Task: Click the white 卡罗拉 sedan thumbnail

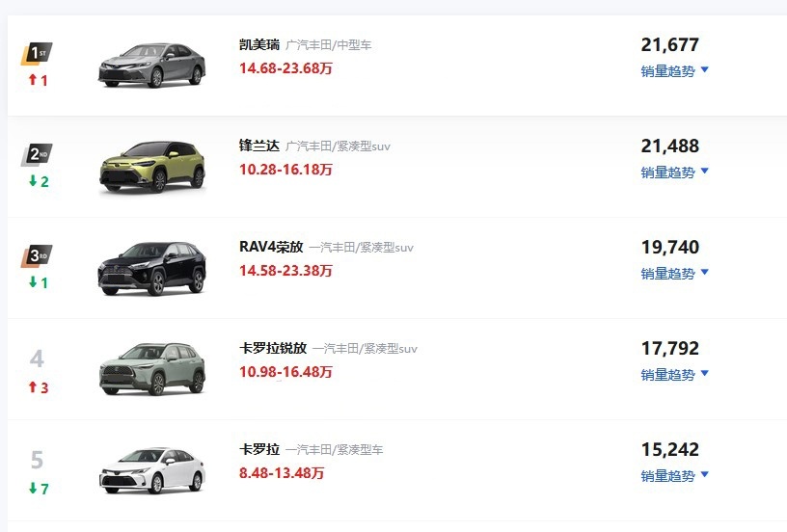Action: (x=152, y=470)
